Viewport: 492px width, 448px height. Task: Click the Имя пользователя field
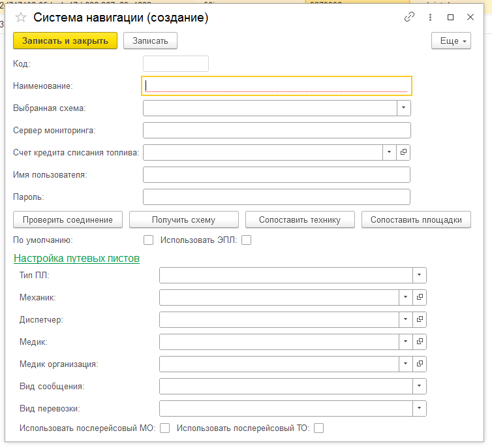277,174
